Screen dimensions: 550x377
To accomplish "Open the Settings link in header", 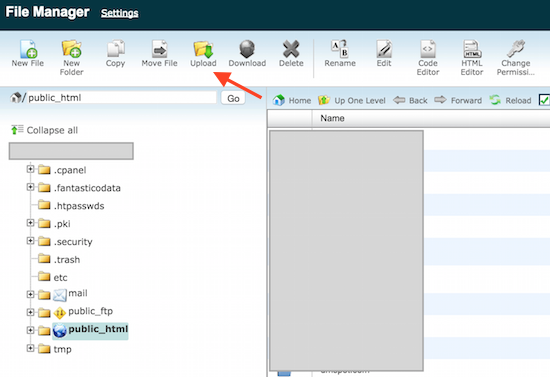I will coord(120,13).
